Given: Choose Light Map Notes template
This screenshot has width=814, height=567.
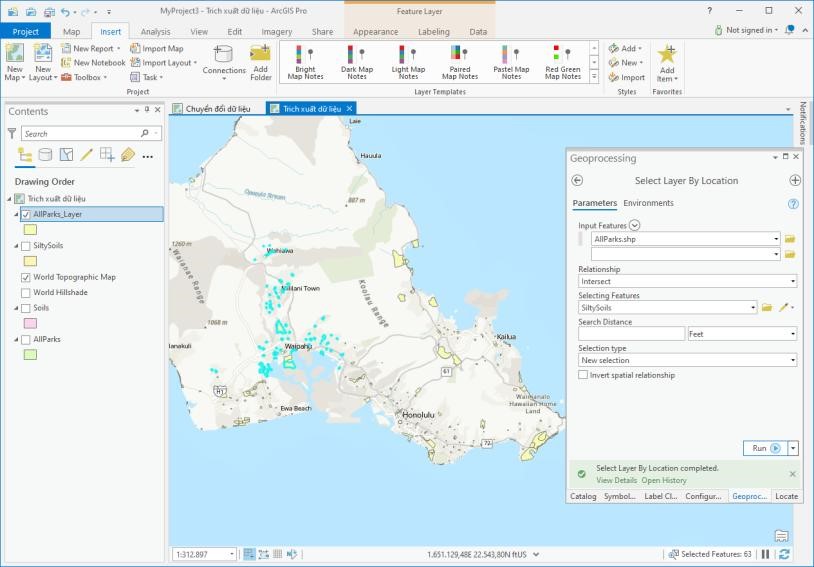Looking at the screenshot, I should click(408, 62).
